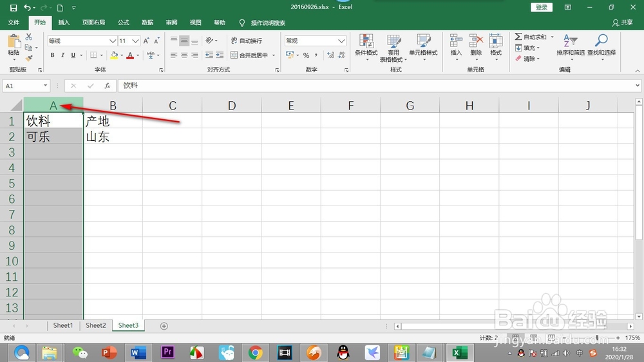Set top vertical alignment
Image resolution: width=644 pixels, height=362 pixels.
(x=174, y=41)
